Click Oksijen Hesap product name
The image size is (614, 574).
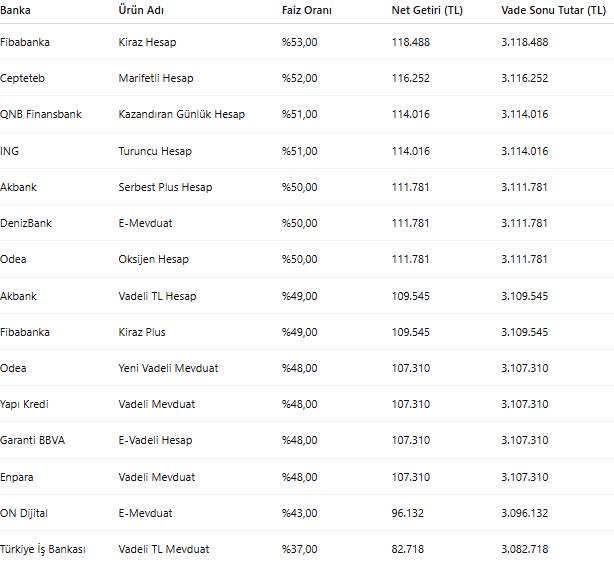click(x=154, y=259)
